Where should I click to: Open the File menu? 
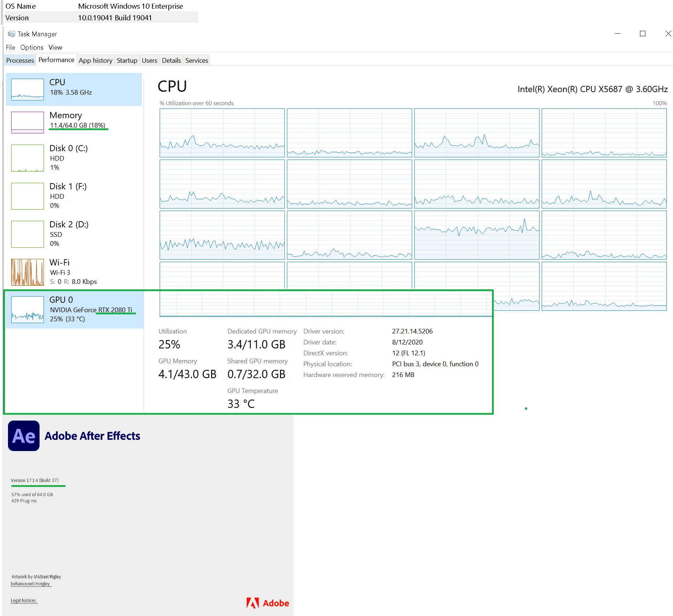[x=11, y=47]
